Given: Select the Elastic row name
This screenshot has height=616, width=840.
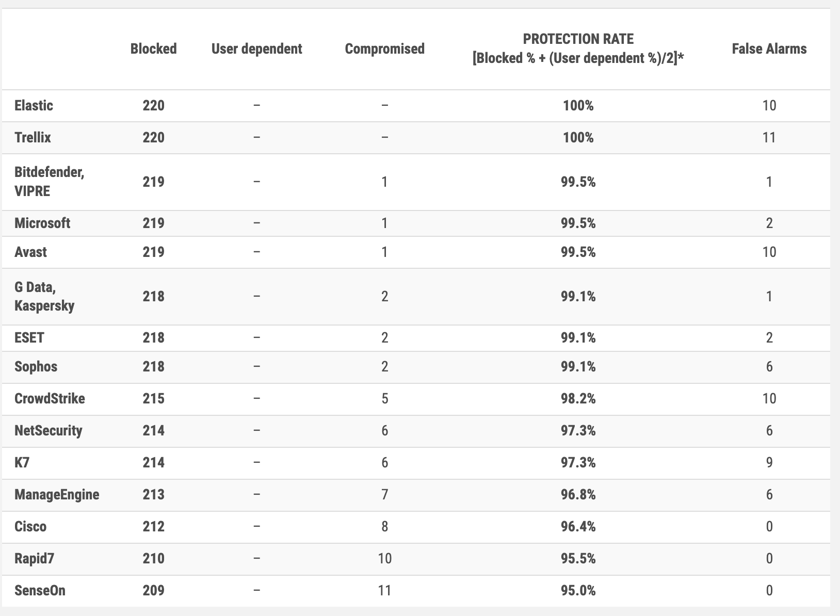Looking at the screenshot, I should (x=34, y=106).
